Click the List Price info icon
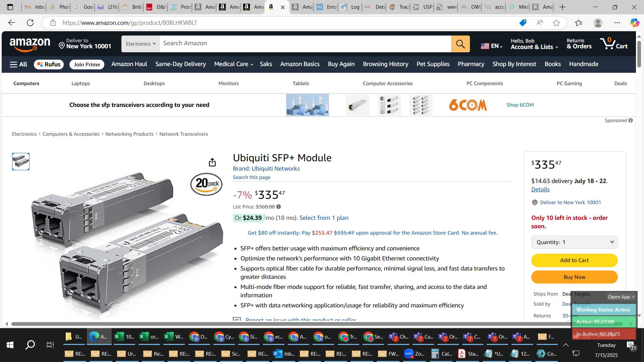644x362 pixels. click(278, 207)
